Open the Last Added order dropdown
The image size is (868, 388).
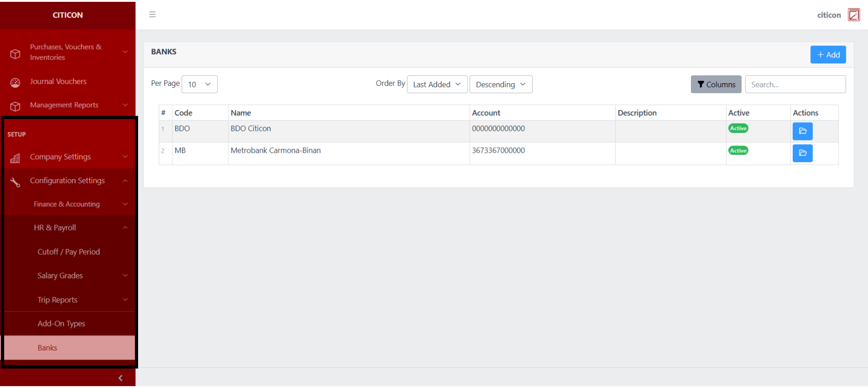[437, 84]
